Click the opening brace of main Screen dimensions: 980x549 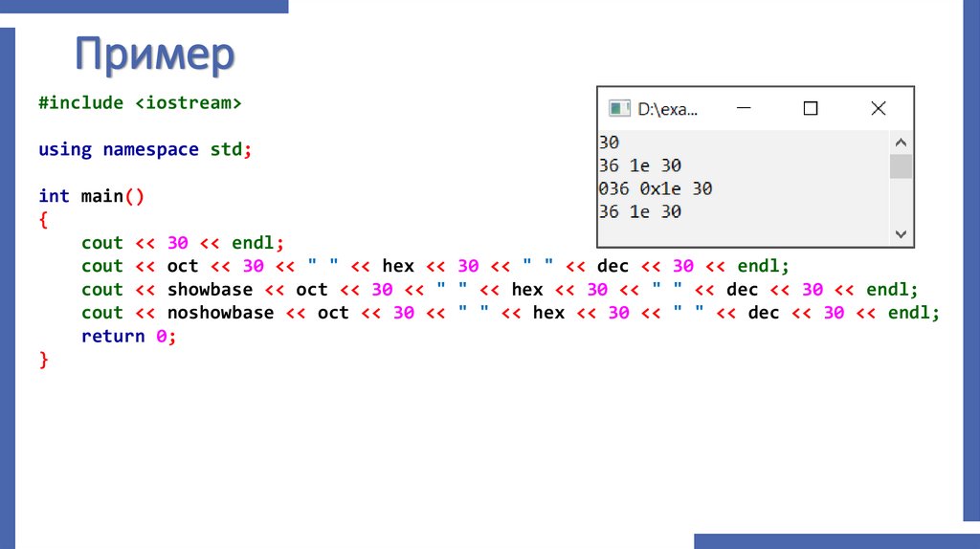click(x=43, y=220)
